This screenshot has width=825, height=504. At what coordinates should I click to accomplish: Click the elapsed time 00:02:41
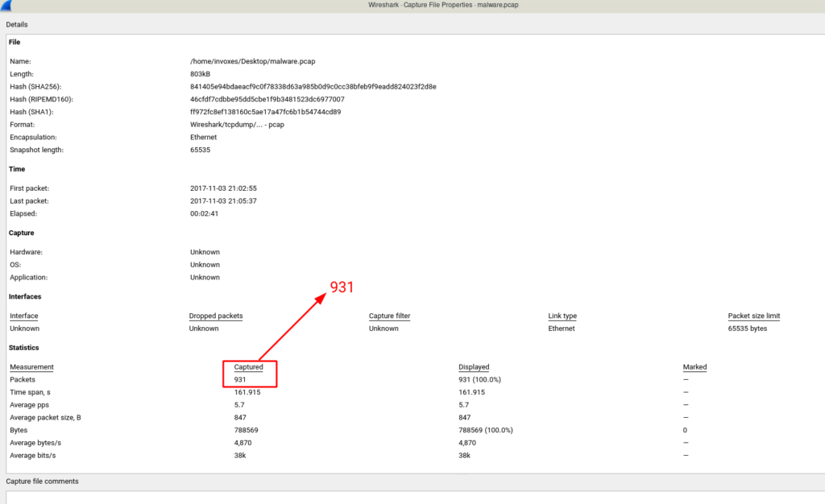tap(204, 213)
